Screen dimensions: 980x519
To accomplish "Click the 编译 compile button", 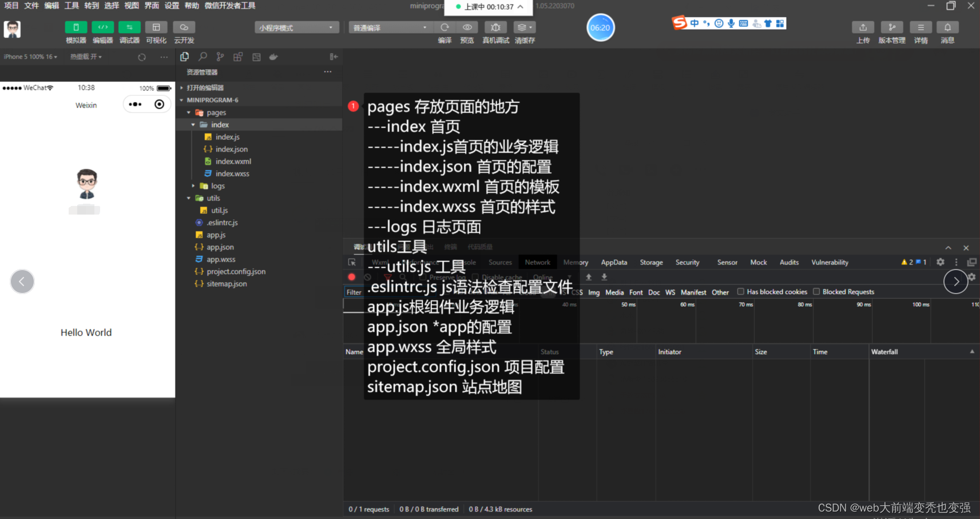I will tap(445, 27).
